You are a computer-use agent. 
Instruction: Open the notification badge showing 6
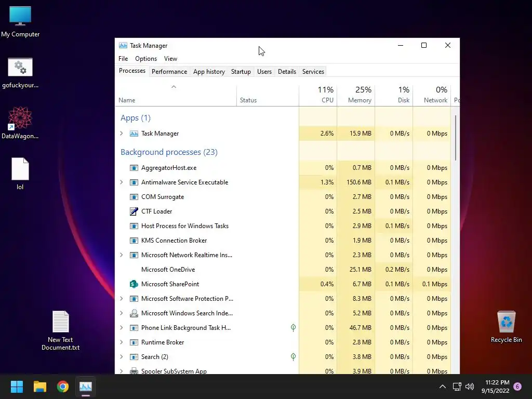[x=517, y=387]
